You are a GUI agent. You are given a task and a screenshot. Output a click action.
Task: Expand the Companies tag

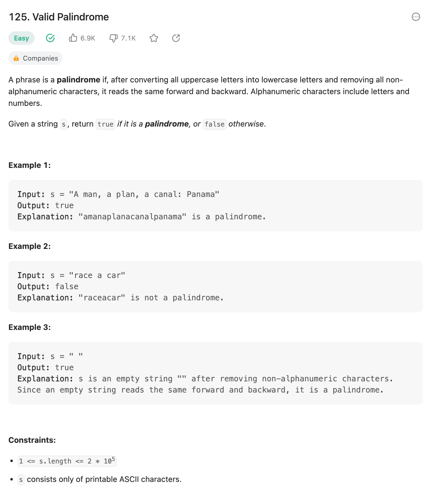pos(40,58)
